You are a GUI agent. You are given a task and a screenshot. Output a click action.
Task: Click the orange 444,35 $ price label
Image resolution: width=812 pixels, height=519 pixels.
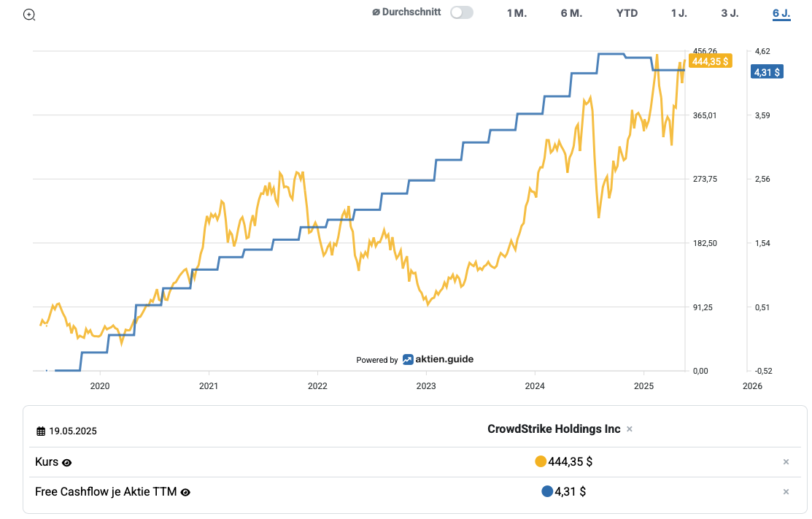710,61
